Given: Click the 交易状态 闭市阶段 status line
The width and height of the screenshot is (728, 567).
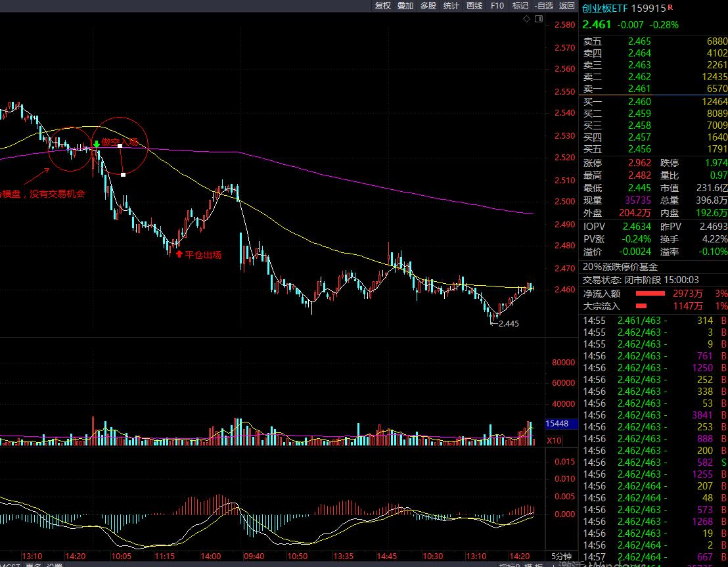Looking at the screenshot, I should 641,280.
